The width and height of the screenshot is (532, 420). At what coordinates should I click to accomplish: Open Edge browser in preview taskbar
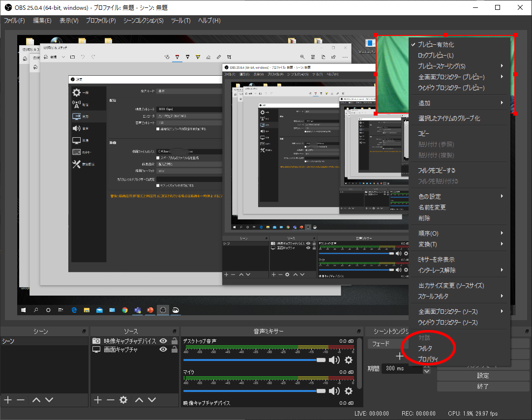74,310
